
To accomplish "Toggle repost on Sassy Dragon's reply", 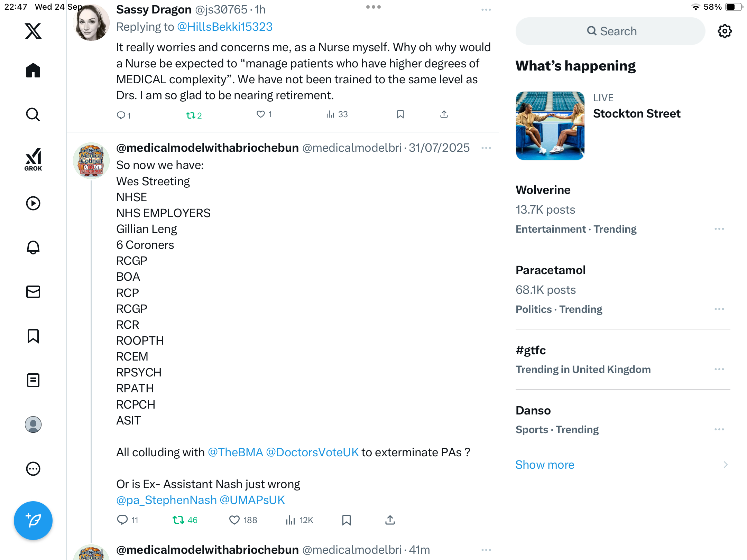I will 191,115.
